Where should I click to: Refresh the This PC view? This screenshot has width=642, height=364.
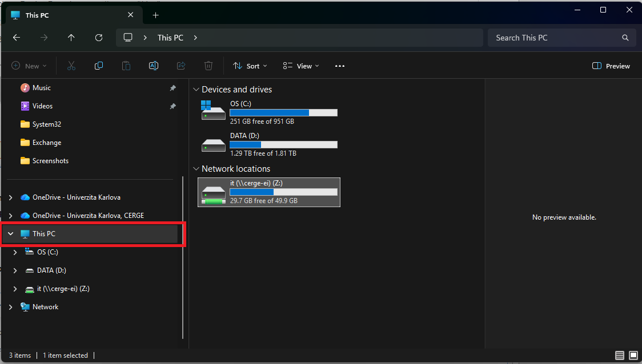tap(99, 38)
